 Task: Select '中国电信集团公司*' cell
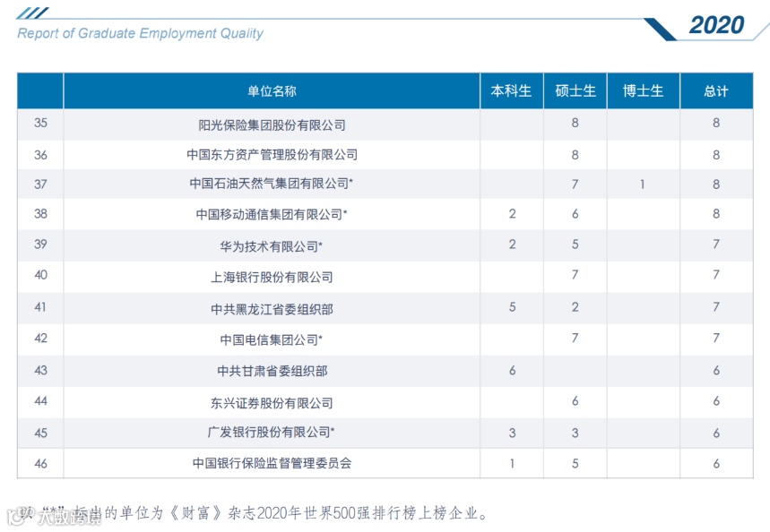tap(272, 339)
